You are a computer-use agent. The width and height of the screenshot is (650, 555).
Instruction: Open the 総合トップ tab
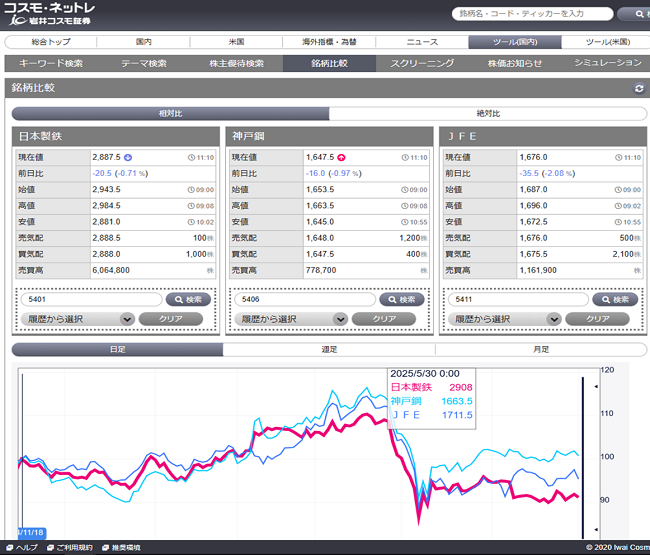[51, 42]
